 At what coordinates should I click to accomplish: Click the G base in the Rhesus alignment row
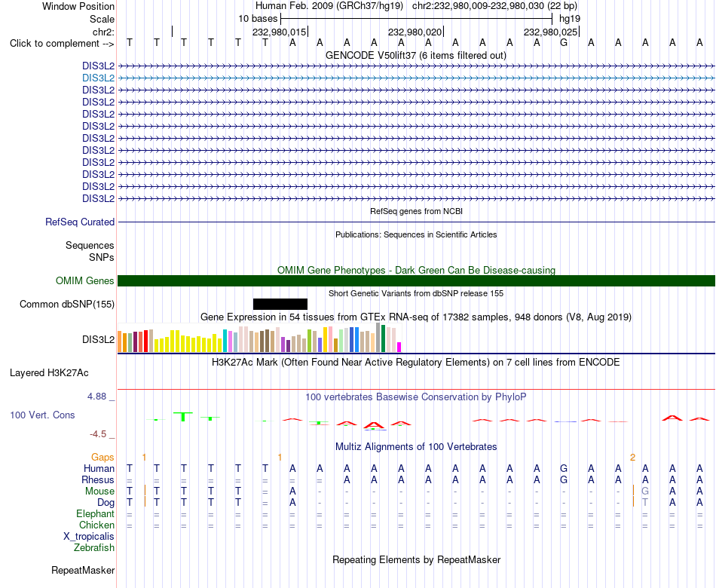coord(564,480)
